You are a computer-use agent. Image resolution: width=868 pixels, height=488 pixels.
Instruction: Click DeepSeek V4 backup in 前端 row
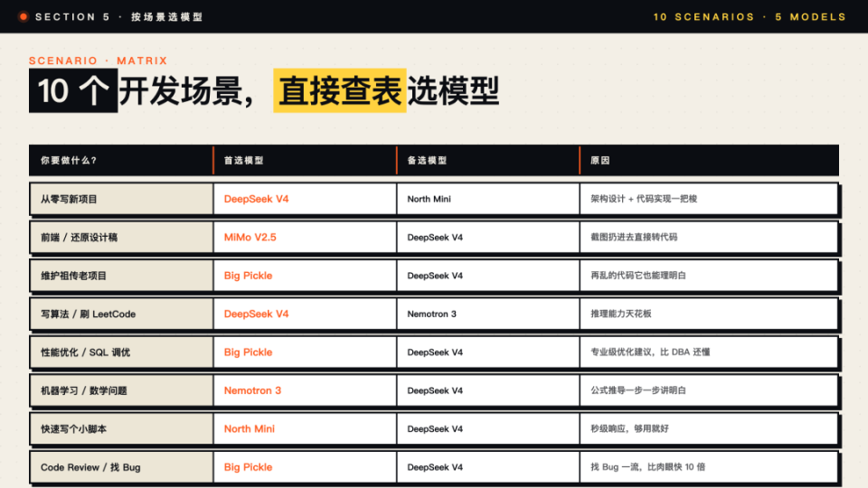[435, 238]
